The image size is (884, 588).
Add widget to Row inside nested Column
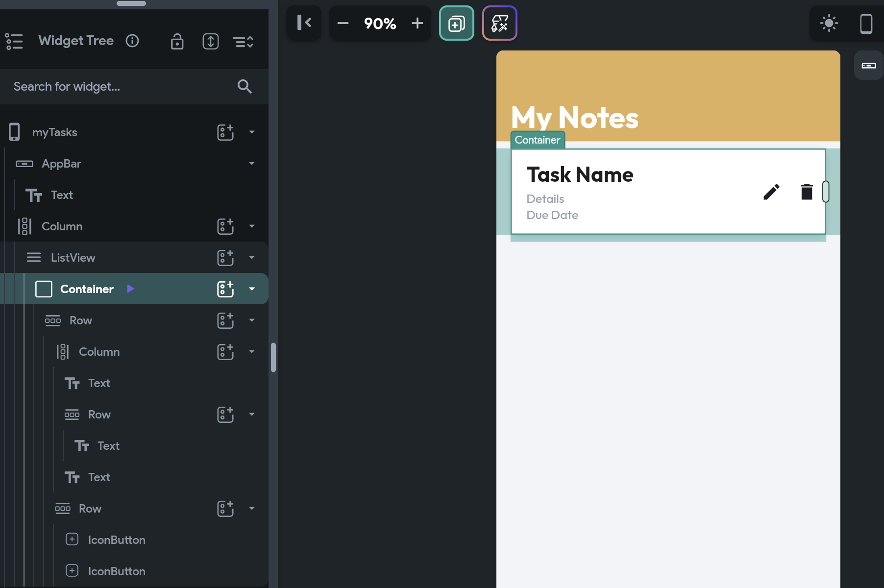tap(225, 414)
